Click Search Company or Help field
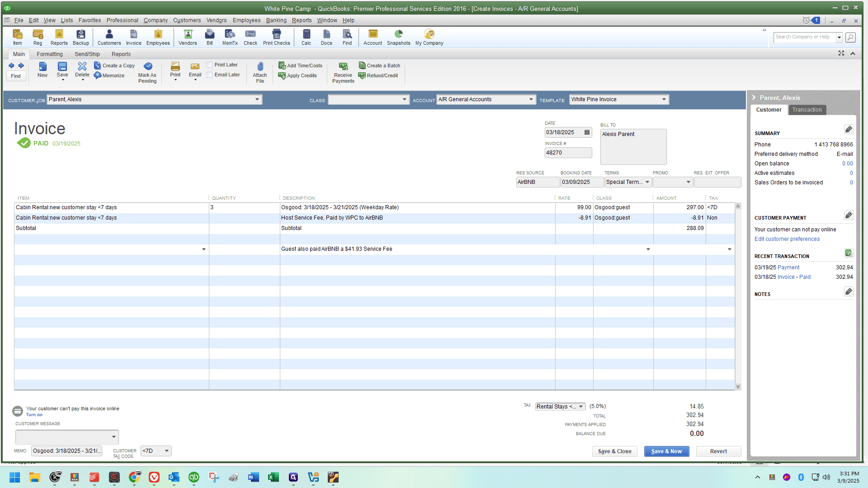Image resolution: width=868 pixels, height=488 pixels. tap(804, 37)
